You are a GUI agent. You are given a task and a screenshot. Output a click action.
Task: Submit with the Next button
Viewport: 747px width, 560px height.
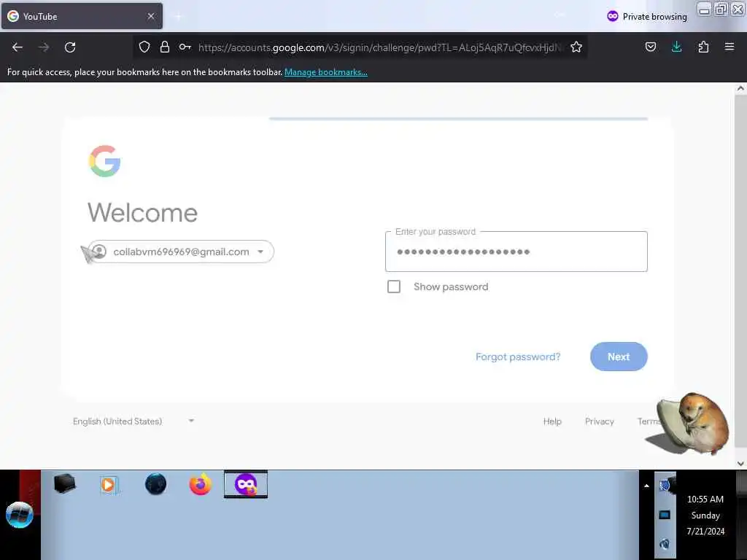(x=619, y=357)
